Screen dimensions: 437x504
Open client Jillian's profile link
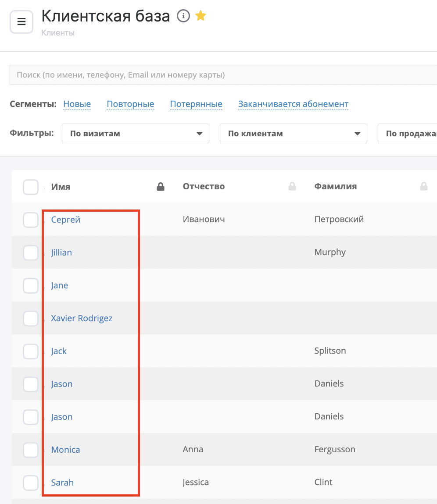tap(61, 252)
